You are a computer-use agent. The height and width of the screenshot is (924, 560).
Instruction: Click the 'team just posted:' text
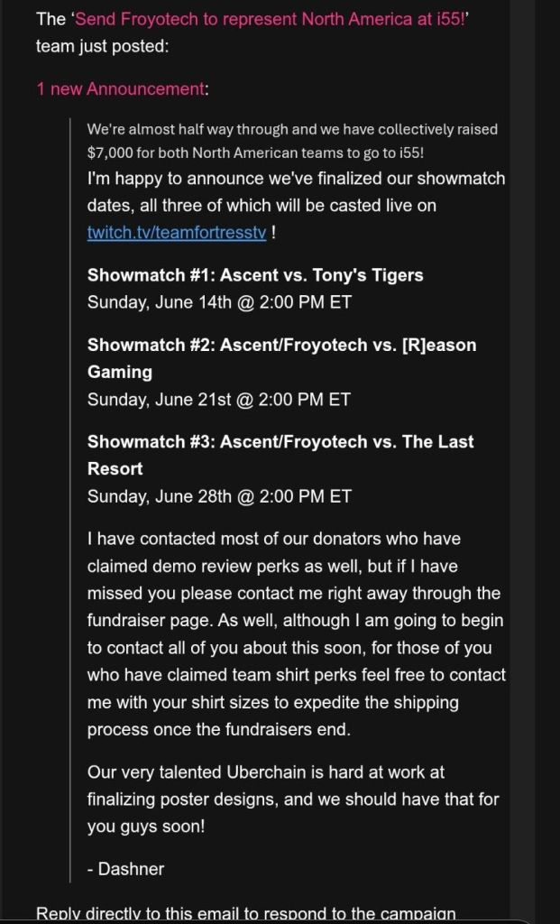(x=102, y=46)
